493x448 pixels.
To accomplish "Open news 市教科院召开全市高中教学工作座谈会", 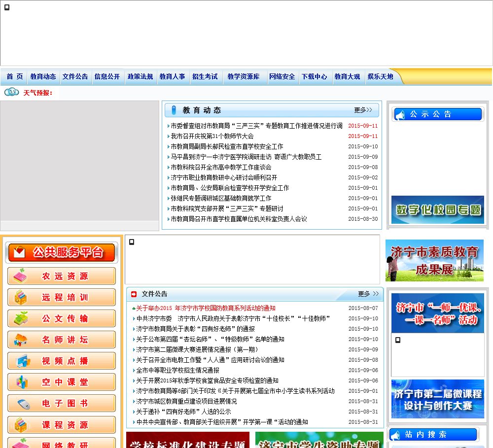I will (x=221, y=167).
